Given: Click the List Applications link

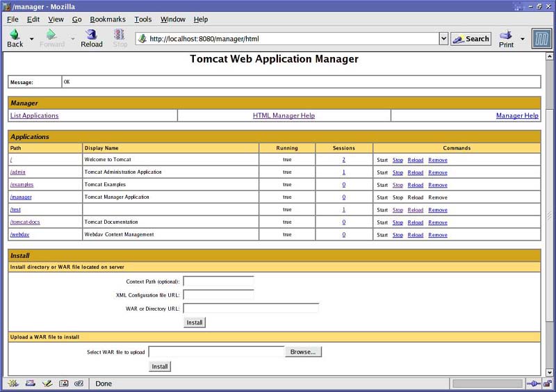Looking at the screenshot, I should point(35,115).
